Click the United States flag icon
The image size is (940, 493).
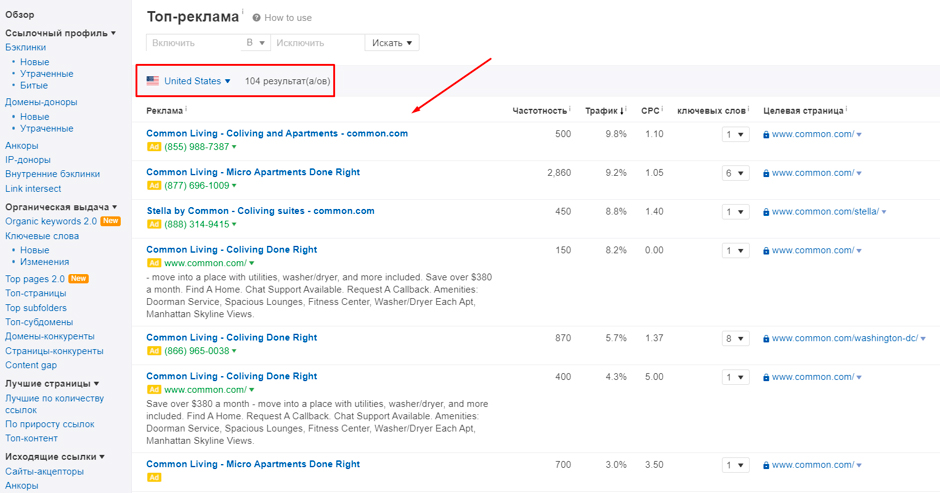click(153, 81)
